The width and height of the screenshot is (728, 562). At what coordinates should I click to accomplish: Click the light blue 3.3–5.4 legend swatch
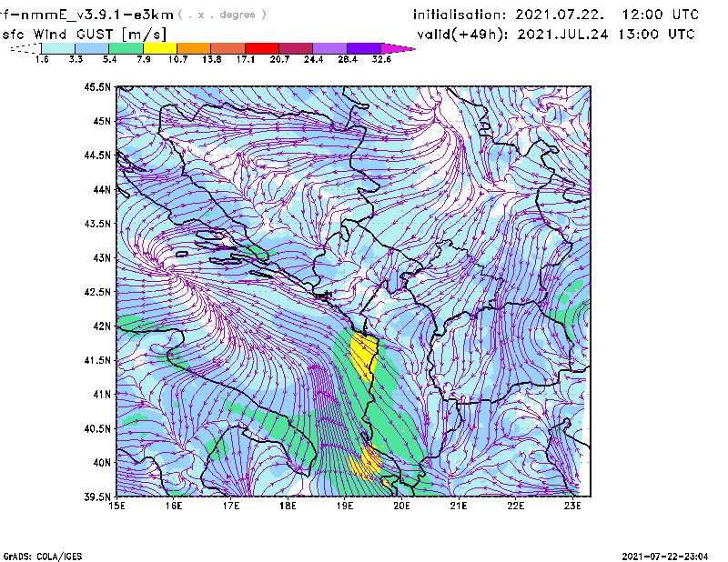click(x=92, y=48)
